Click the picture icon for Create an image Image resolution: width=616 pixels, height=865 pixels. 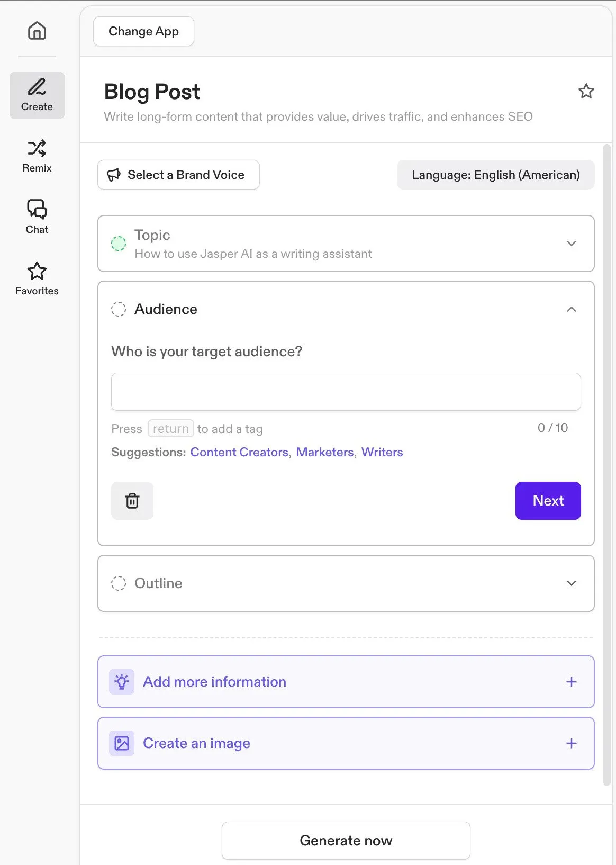click(122, 743)
